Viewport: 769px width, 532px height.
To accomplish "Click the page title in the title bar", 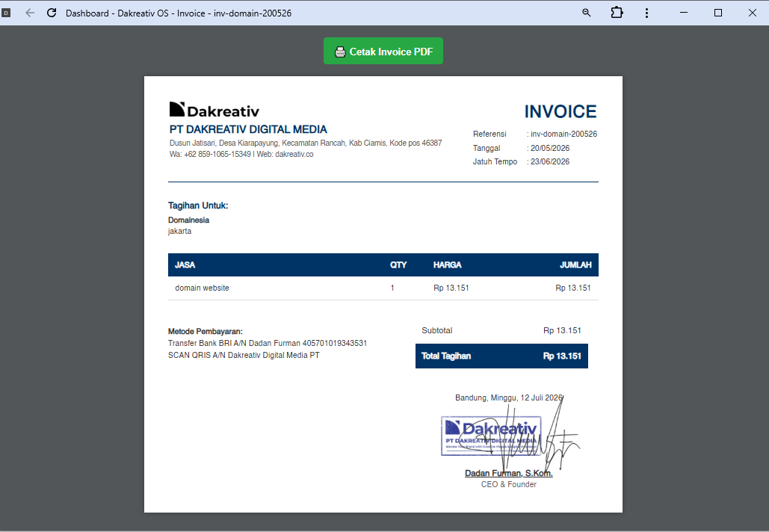I will point(179,13).
